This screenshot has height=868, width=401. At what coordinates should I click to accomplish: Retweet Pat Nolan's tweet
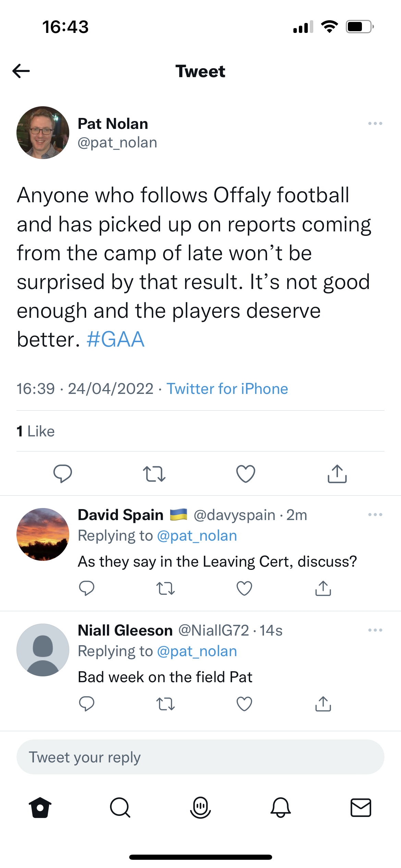point(154,474)
